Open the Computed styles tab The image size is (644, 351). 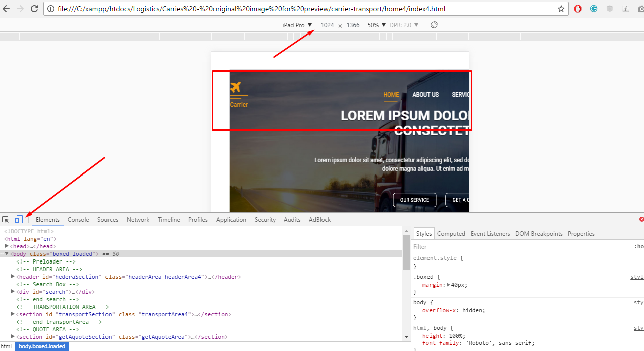451,234
